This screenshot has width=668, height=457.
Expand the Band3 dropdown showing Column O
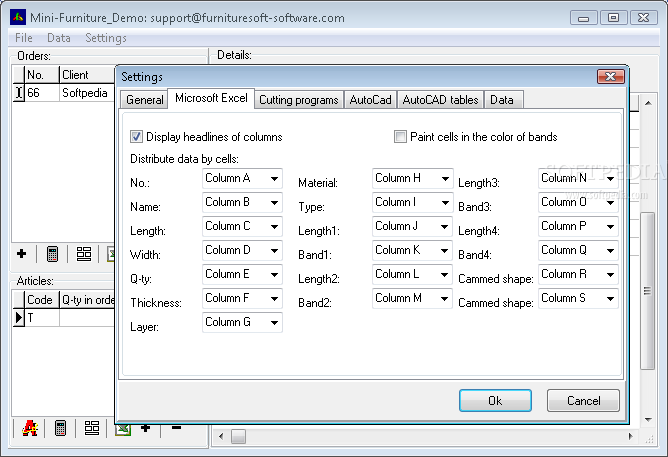click(x=578, y=202)
